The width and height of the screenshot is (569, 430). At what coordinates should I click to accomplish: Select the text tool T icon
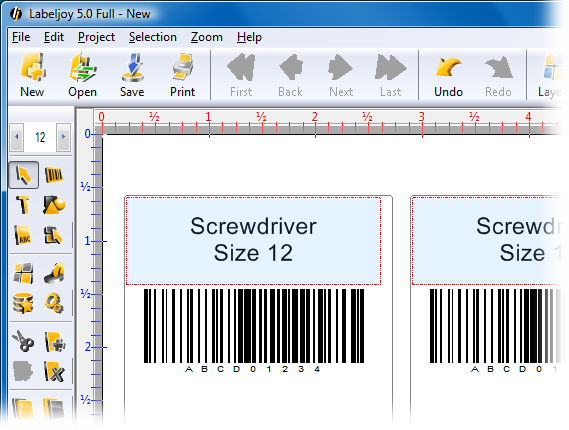(22, 205)
